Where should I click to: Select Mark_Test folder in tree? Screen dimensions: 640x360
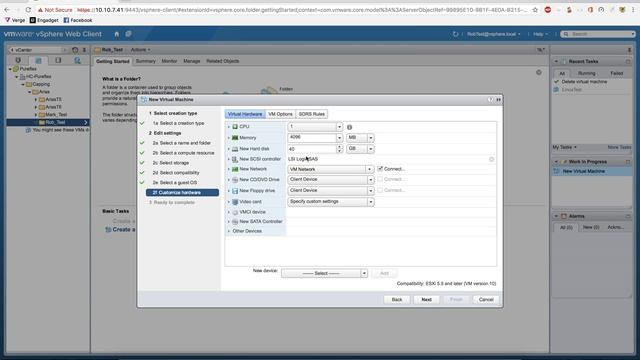[x=56, y=115]
